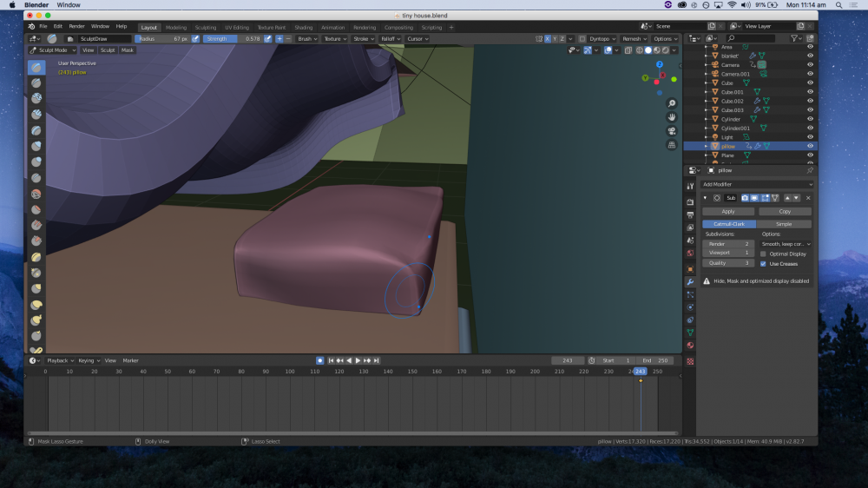Jump to timeline start frame
Viewport: 868px width, 488px height.
[x=331, y=360]
